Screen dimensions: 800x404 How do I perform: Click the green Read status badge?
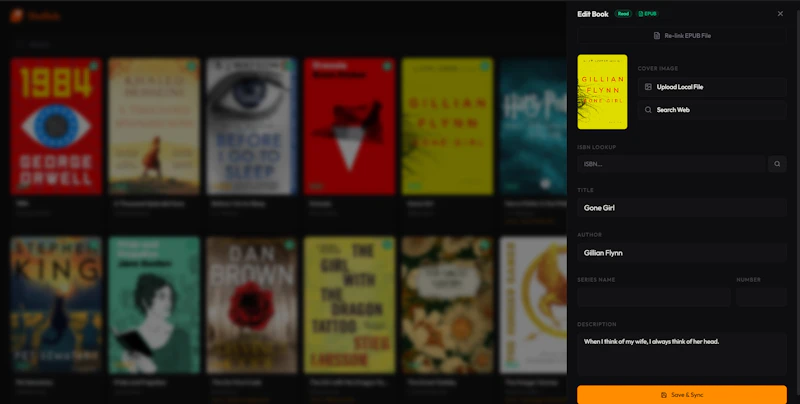(623, 14)
